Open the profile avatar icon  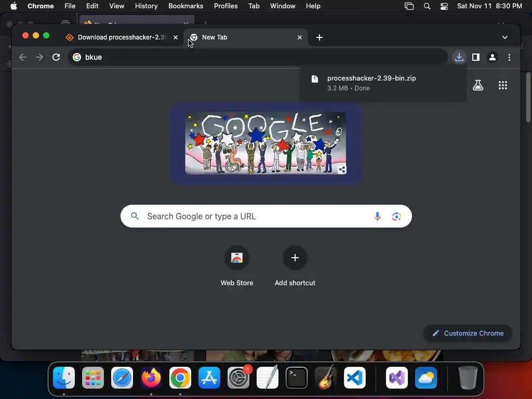(x=493, y=57)
